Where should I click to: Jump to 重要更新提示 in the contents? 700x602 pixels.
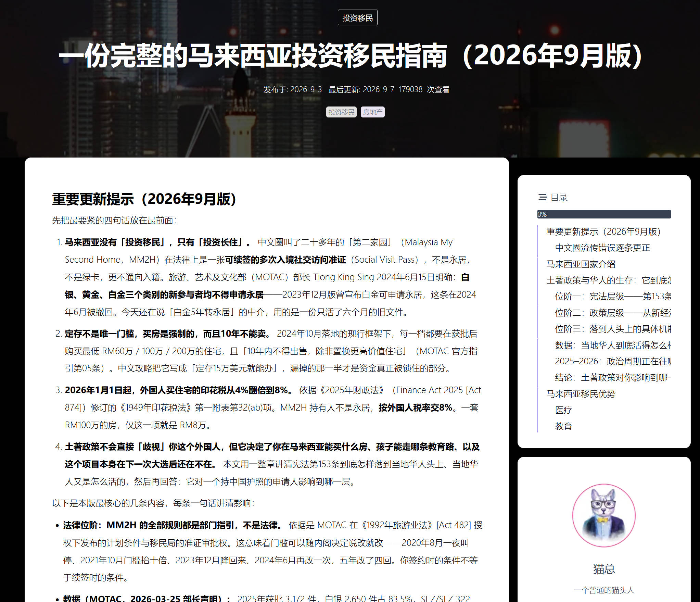pyautogui.click(x=604, y=232)
